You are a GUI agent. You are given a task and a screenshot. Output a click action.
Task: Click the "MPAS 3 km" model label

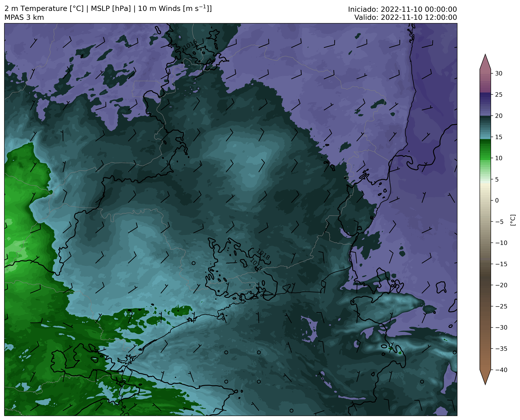[24, 17]
